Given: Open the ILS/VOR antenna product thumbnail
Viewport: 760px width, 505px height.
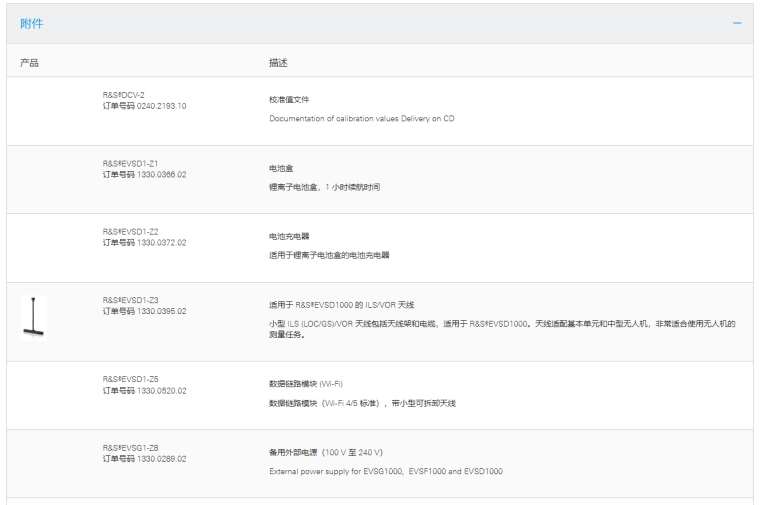Looking at the screenshot, I should [x=33, y=318].
